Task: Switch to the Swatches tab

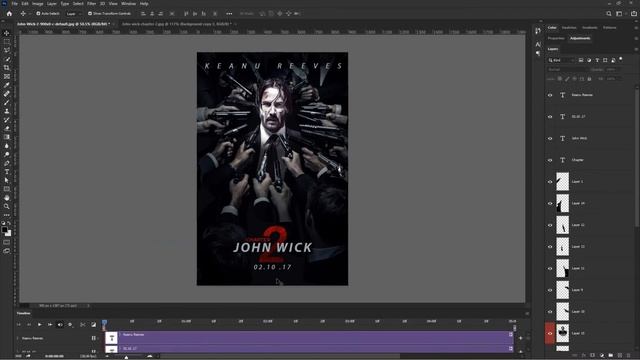Action: (569, 28)
